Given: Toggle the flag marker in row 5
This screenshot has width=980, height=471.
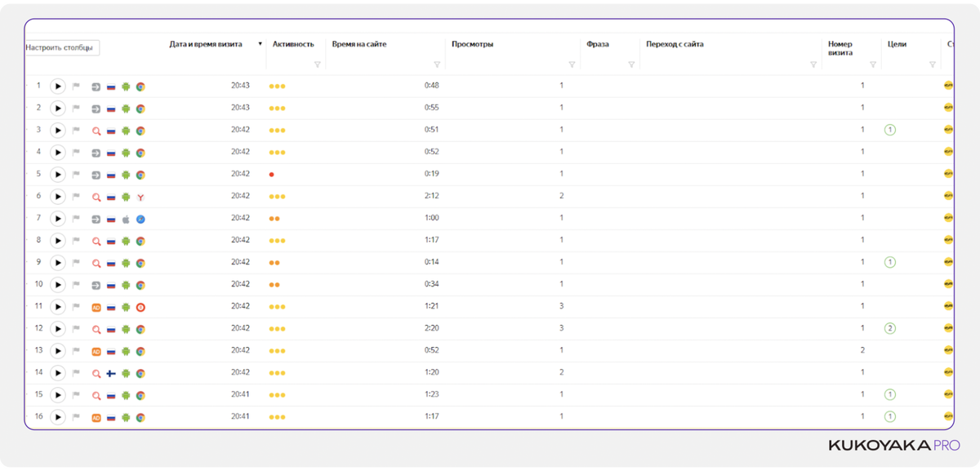Looking at the screenshot, I should click(x=77, y=174).
